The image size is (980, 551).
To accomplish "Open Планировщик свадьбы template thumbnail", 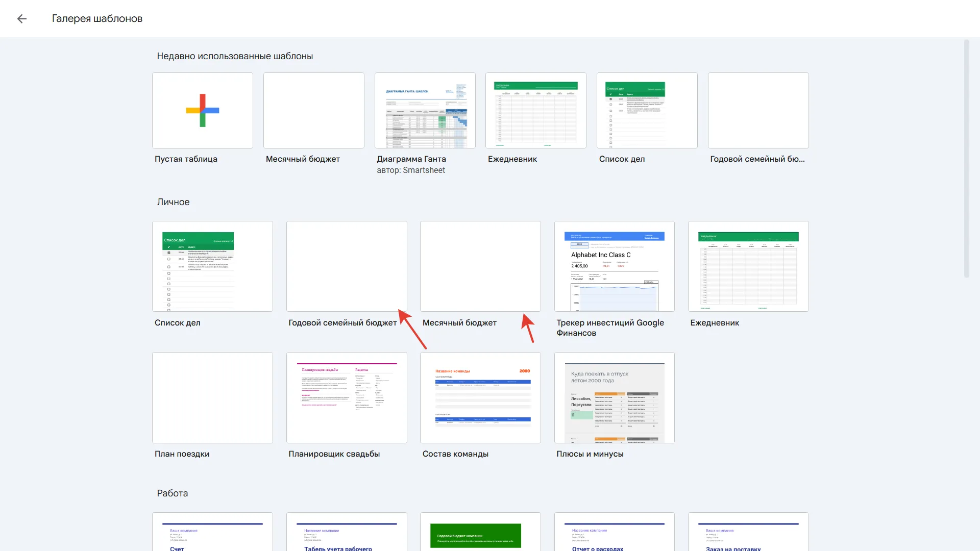I will point(347,397).
